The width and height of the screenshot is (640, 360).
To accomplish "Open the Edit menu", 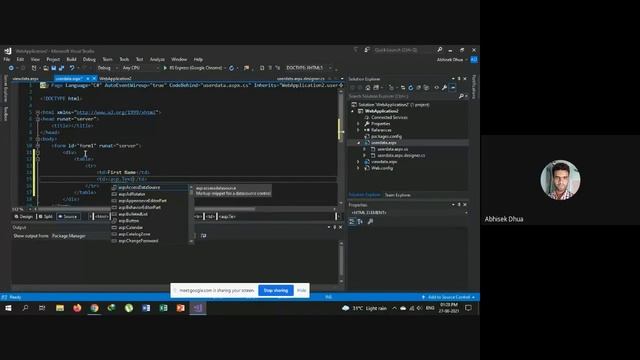I will (x=20, y=60).
